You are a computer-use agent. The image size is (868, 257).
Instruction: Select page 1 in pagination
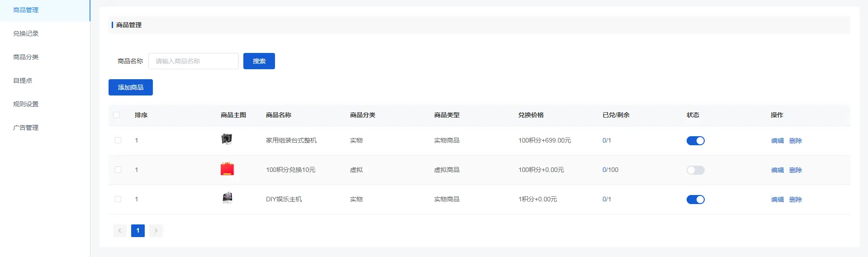(138, 231)
